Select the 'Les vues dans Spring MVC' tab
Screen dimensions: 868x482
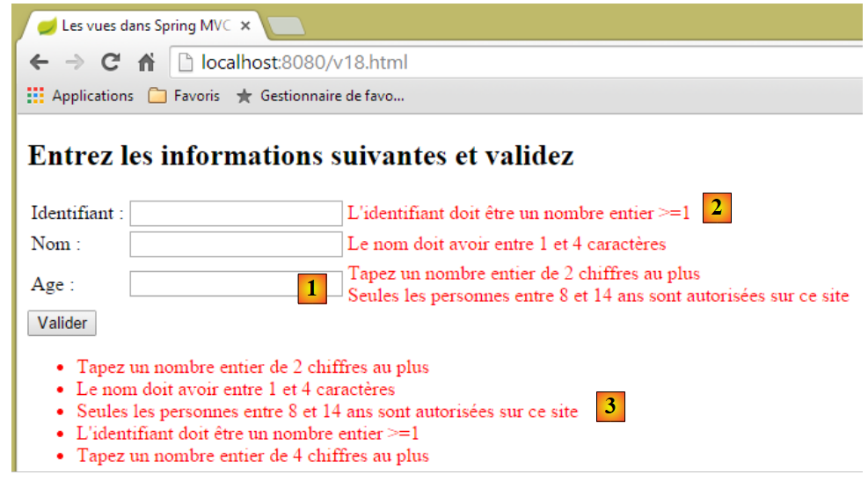pyautogui.click(x=141, y=26)
